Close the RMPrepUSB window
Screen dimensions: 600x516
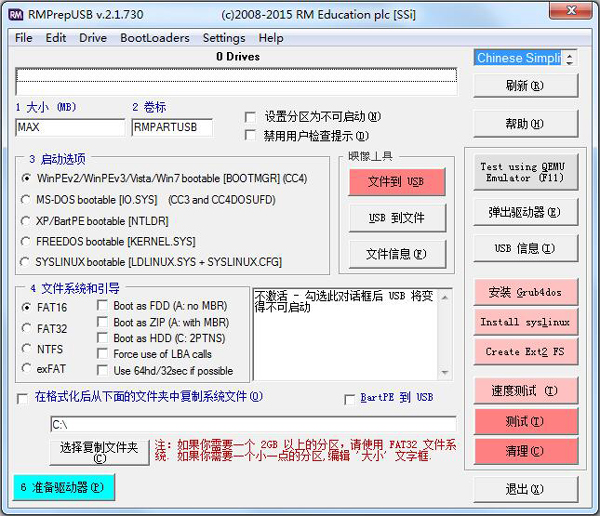[x=571, y=10]
